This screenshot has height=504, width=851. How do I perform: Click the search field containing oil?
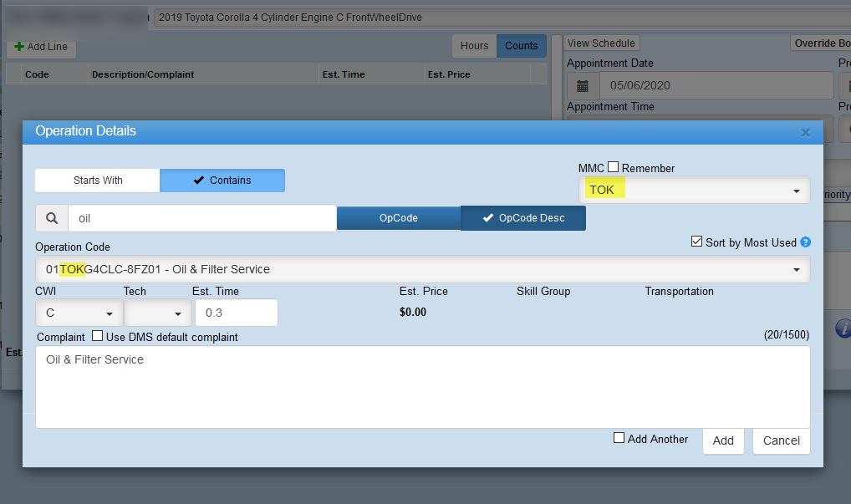pyautogui.click(x=201, y=218)
